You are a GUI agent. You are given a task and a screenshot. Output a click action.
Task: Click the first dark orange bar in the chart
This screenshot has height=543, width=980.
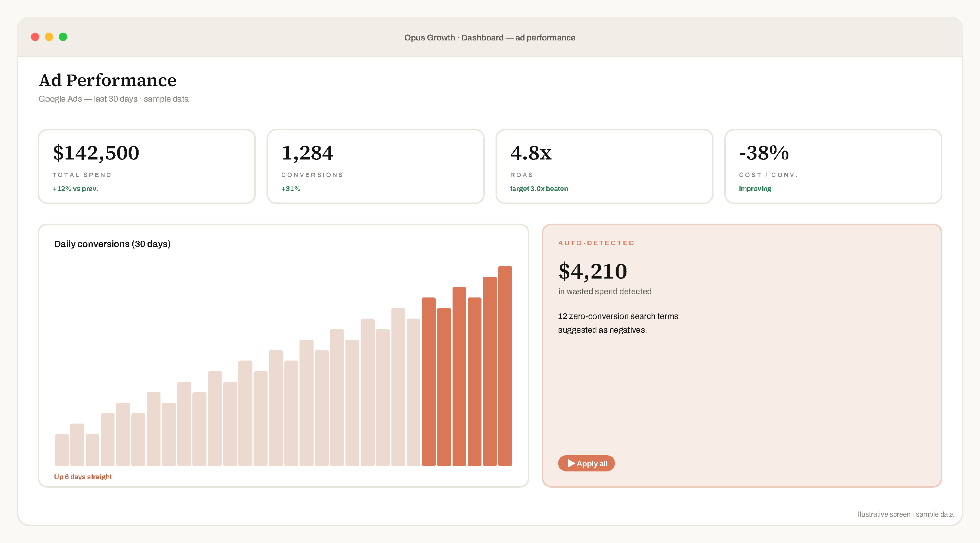tap(429, 382)
